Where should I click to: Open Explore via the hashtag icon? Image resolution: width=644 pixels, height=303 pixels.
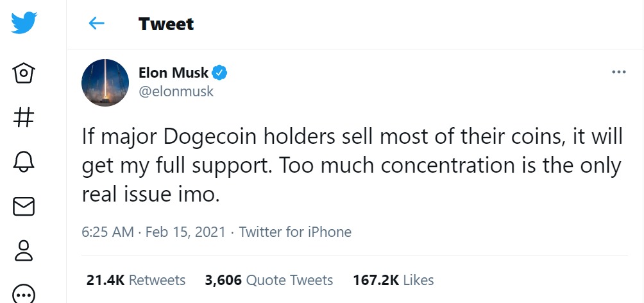click(24, 117)
